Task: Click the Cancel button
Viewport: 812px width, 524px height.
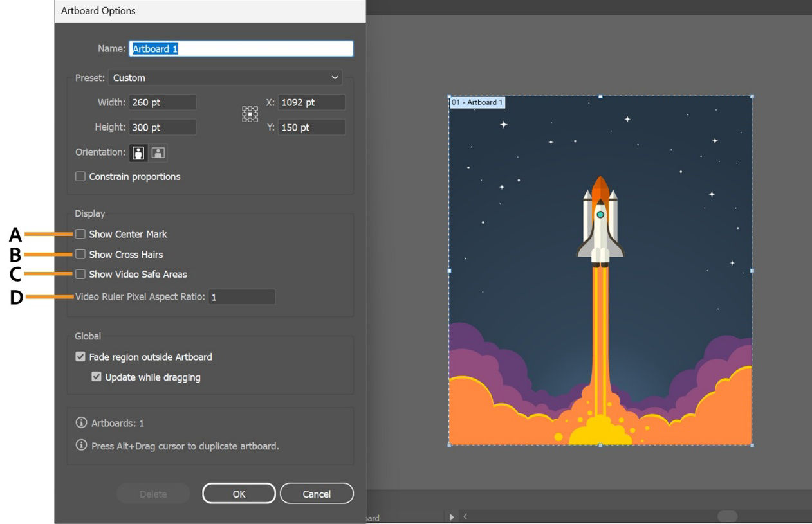Action: coord(317,494)
